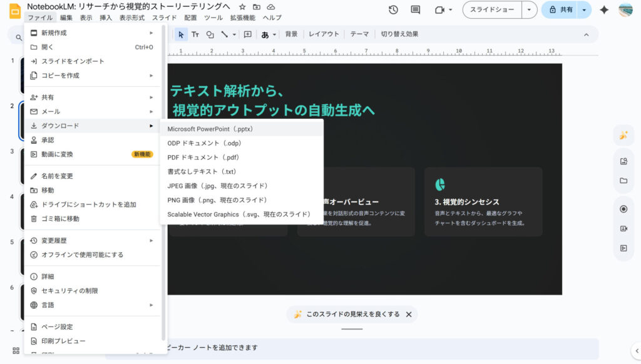Click the テーマ toolbar button
The image size is (641, 364).
(x=359, y=34)
